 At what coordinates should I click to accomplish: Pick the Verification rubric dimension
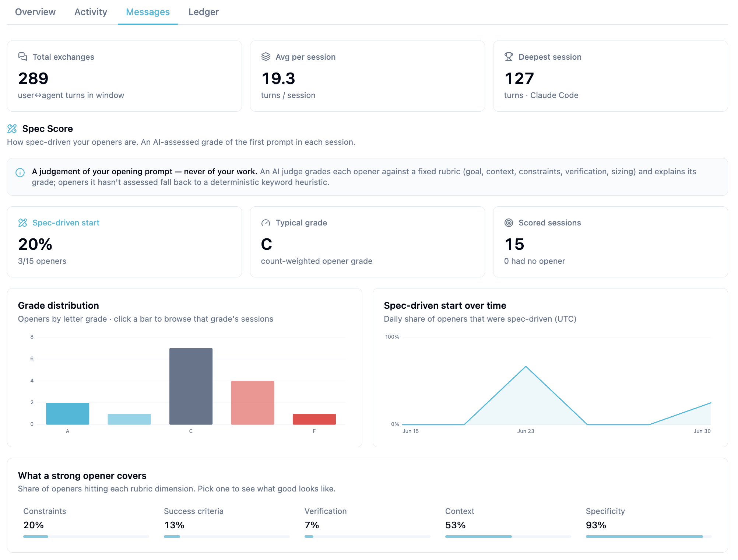pyautogui.click(x=368, y=522)
